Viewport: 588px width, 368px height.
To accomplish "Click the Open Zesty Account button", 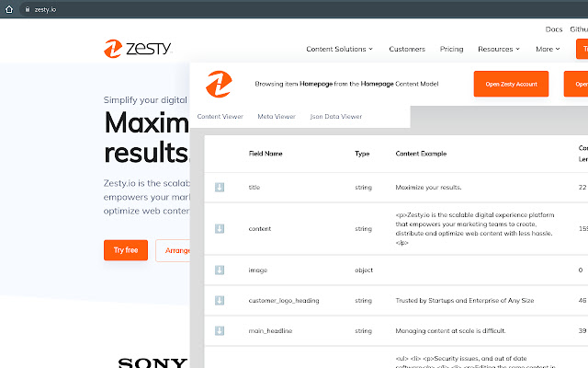I will coord(511,84).
